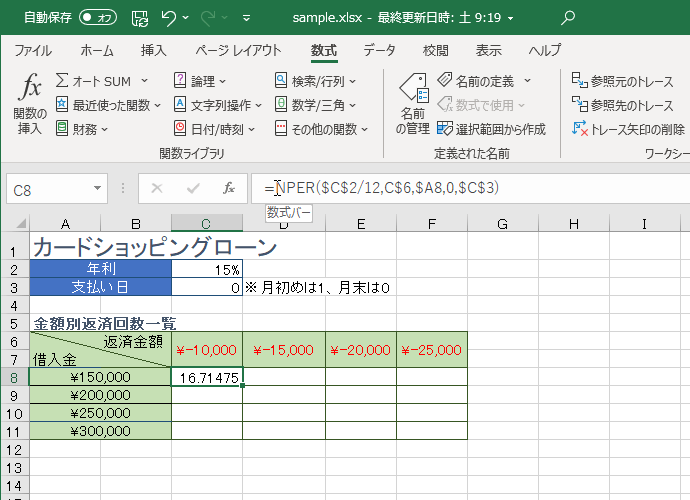Select the ¥-25,000 header cell
This screenshot has width=690, height=500.
(x=432, y=349)
